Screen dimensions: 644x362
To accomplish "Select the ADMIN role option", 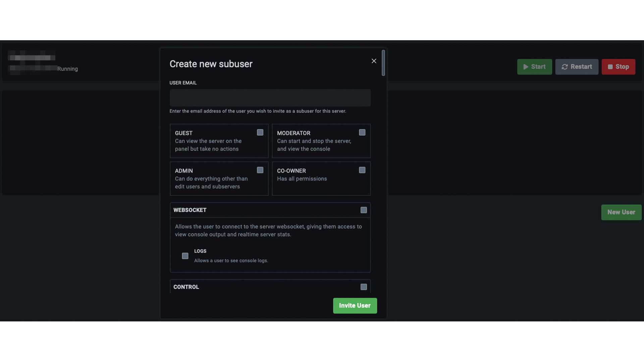I will (260, 170).
